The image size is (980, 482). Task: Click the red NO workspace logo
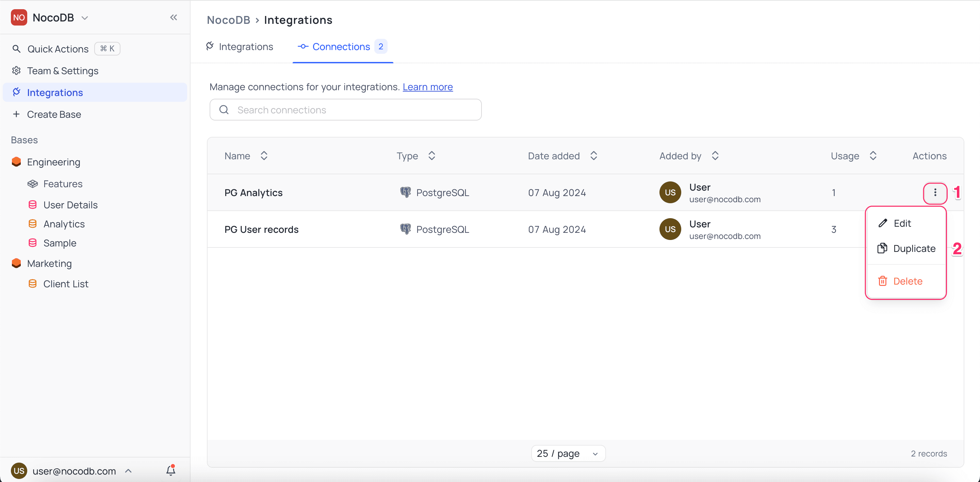[19, 17]
